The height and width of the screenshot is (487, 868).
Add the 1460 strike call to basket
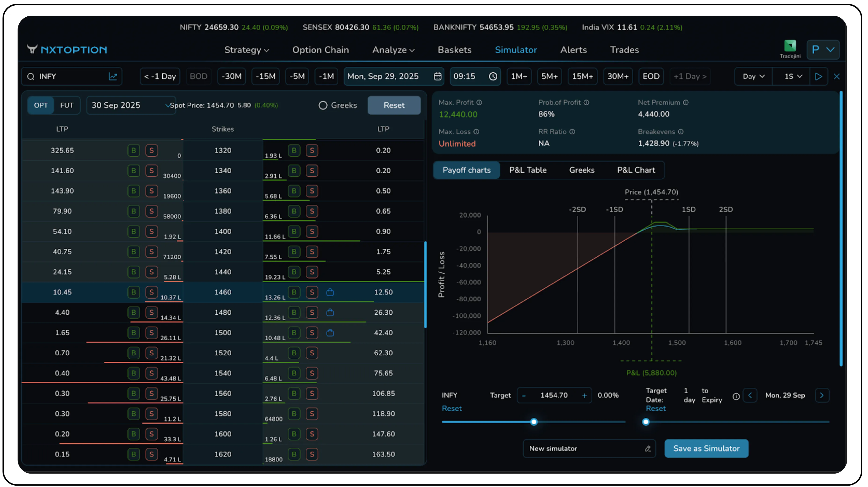330,292
